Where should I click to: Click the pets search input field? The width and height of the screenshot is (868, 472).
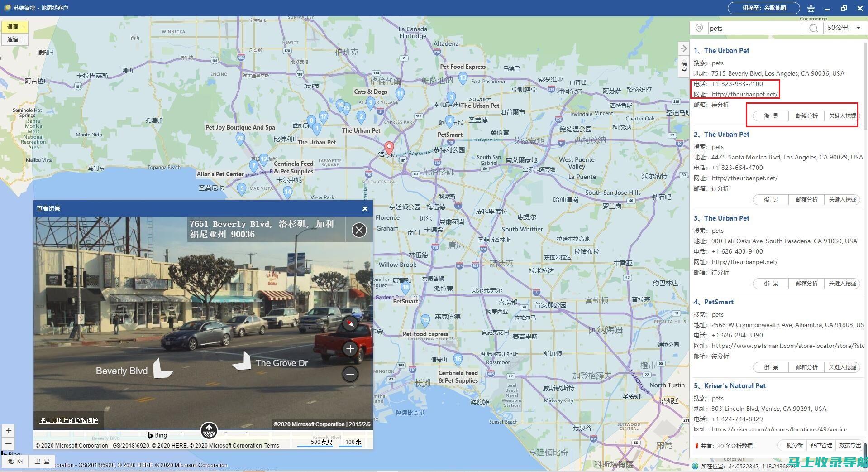pyautogui.click(x=755, y=28)
